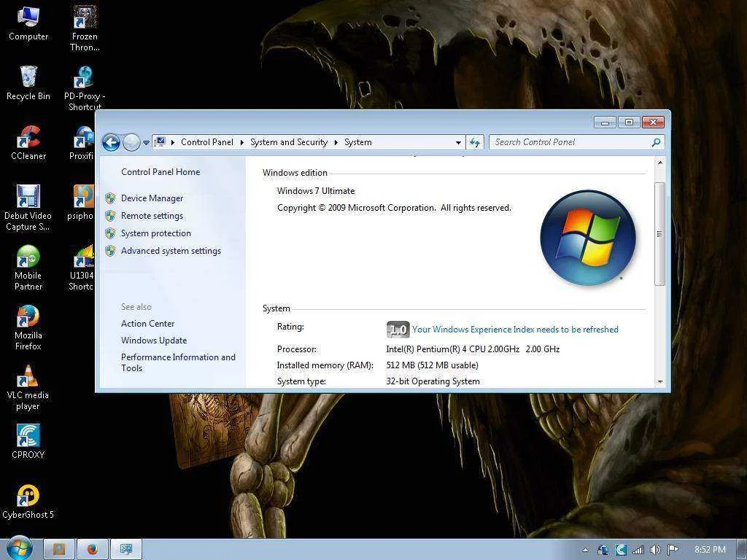Image resolution: width=747 pixels, height=560 pixels.
Task: Click the scrollbar up arrow
Action: (x=659, y=163)
